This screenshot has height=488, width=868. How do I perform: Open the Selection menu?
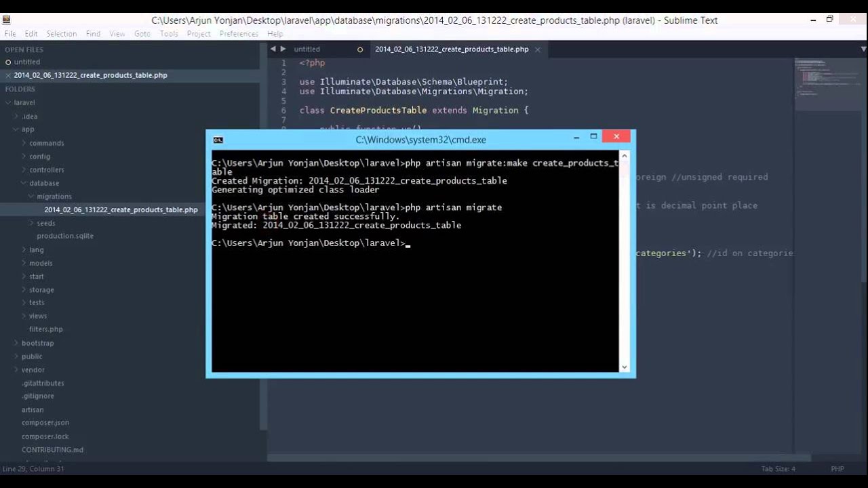pyautogui.click(x=61, y=33)
